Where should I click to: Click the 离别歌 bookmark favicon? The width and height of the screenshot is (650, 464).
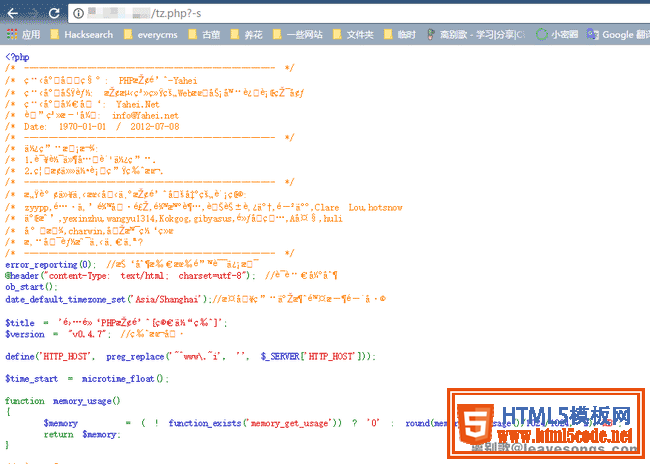[431, 34]
